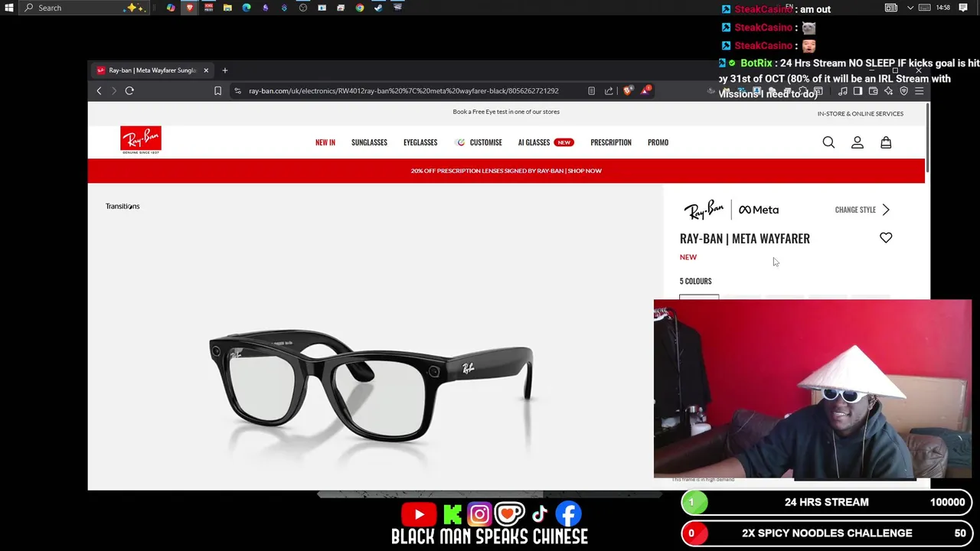The width and height of the screenshot is (980, 551).
Task: Show hidden system tray icons
Action: click(x=910, y=8)
